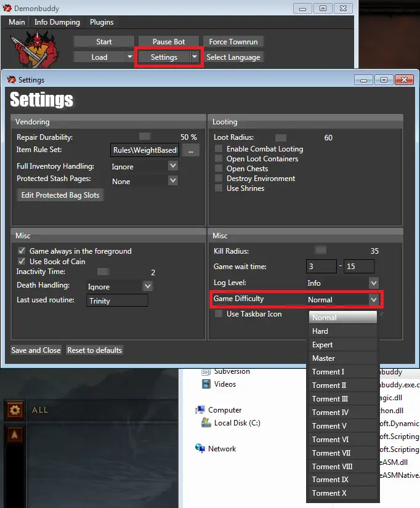Click the up-arrow icon below the gear
Screen dimensions: 420x508
click(15, 435)
